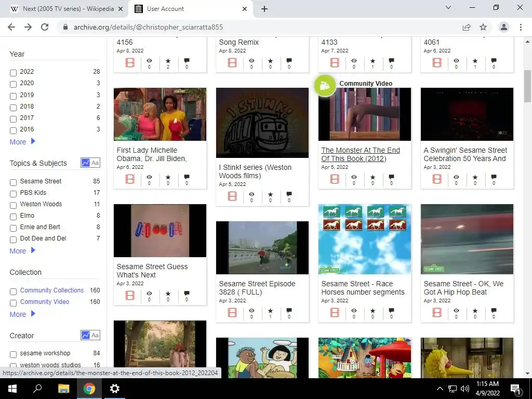
Task: Go back to the previous page
Action: (11, 27)
